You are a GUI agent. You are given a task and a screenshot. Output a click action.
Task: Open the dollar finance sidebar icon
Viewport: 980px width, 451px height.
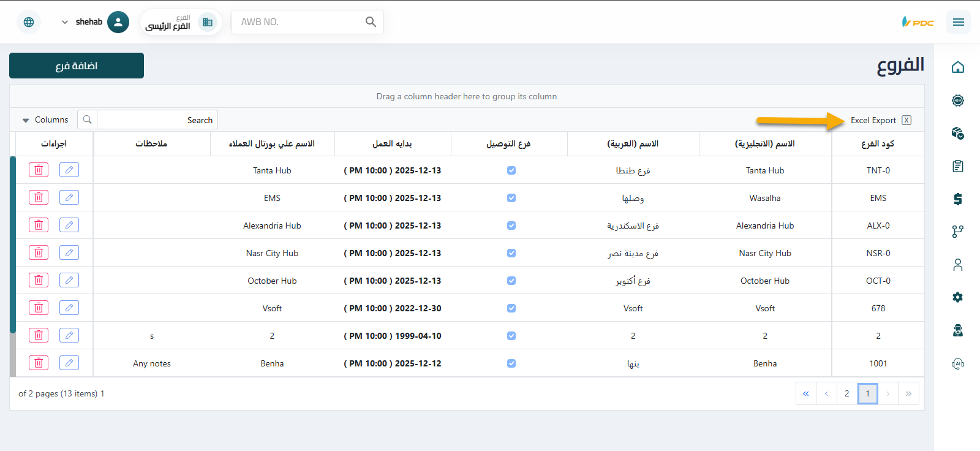(x=958, y=199)
